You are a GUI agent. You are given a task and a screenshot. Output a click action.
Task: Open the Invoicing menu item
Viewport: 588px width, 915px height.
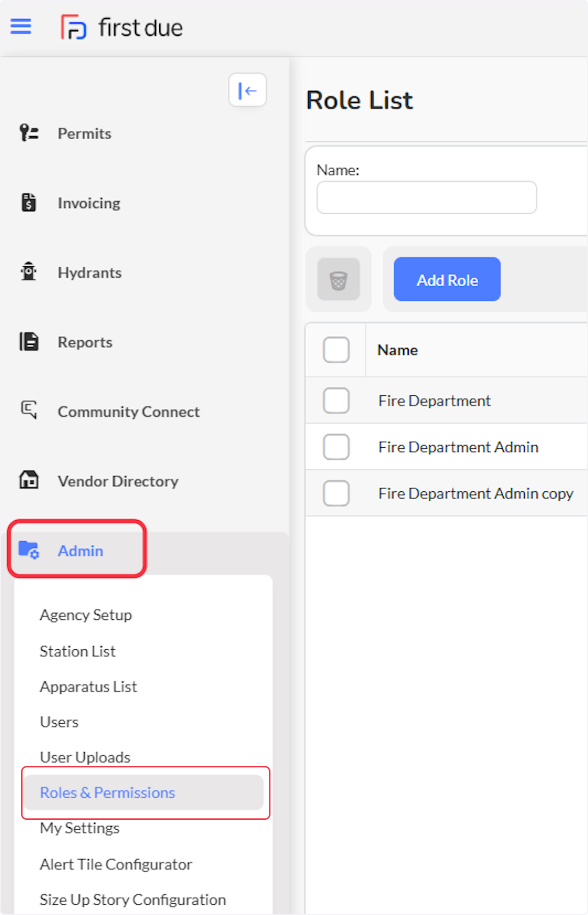(x=89, y=203)
